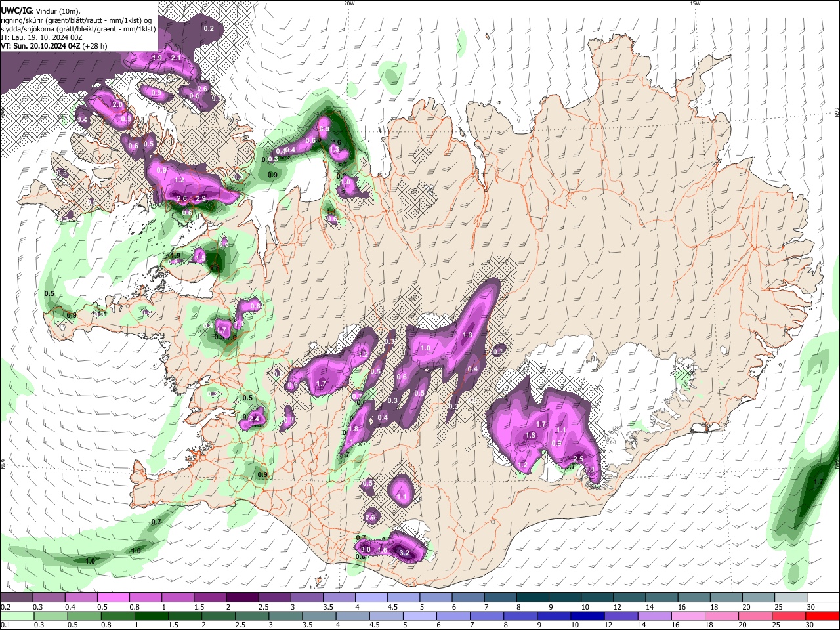Click the 1.7 rain value in offshore green band
The width and height of the screenshot is (840, 630).
point(818,482)
